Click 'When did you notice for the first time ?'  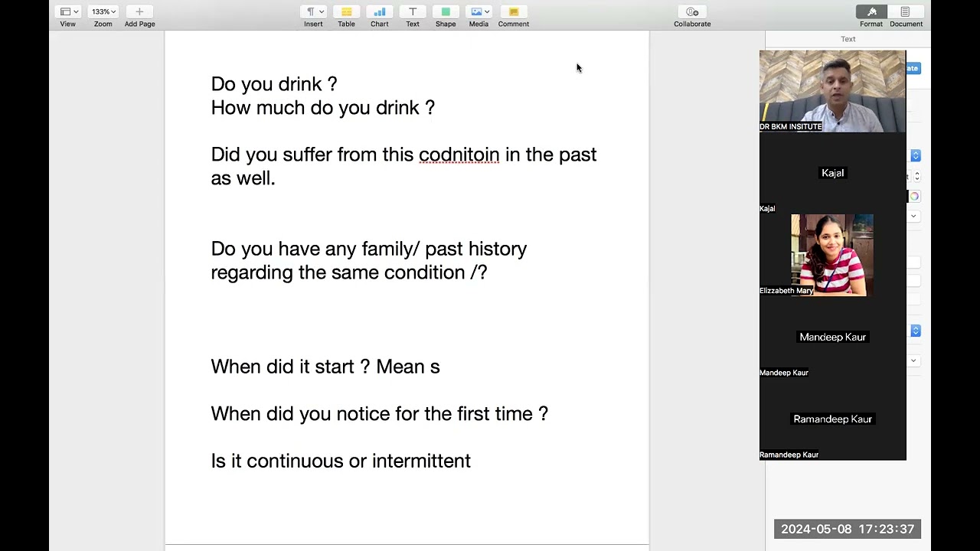point(380,414)
